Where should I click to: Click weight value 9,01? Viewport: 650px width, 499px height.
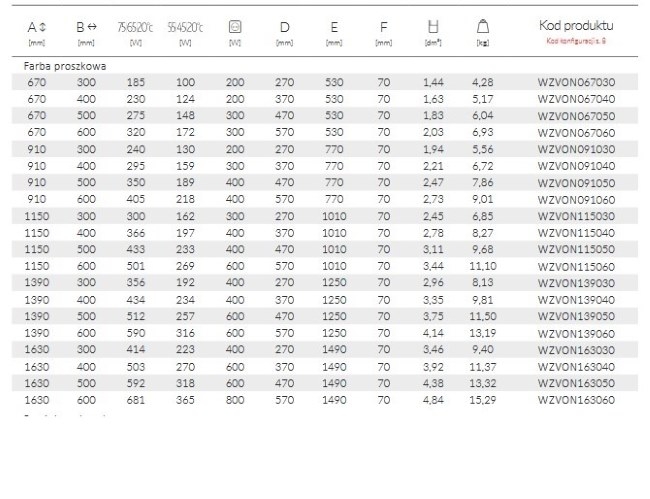(x=483, y=199)
